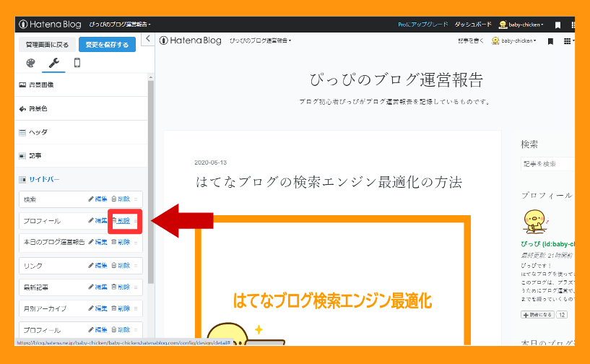Focus the 記事を検索 search field
Viewport: 590px width, 364px height.
tap(548, 164)
